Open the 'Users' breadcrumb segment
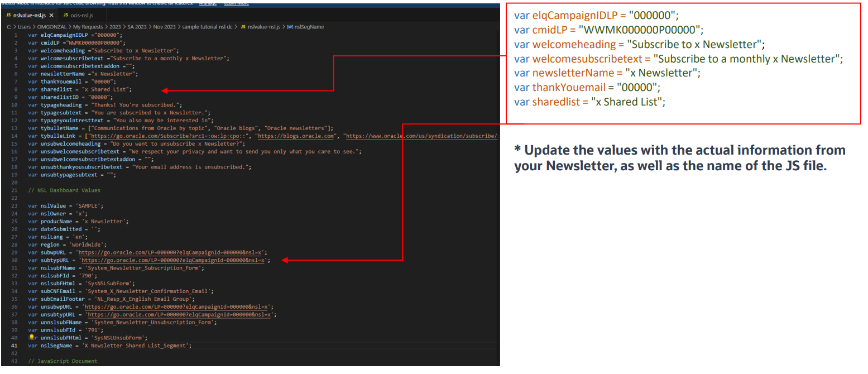The height and width of the screenshot is (374, 868). pyautogui.click(x=23, y=27)
